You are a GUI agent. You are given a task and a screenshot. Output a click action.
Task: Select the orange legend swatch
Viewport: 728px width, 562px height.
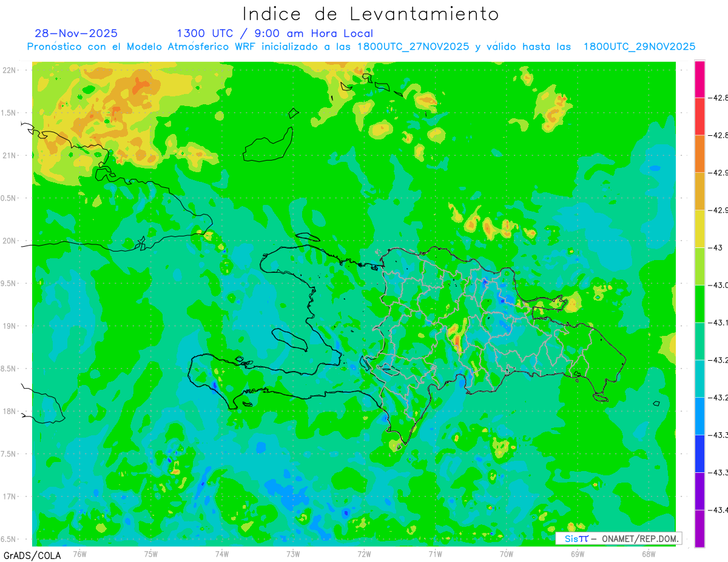click(x=699, y=154)
